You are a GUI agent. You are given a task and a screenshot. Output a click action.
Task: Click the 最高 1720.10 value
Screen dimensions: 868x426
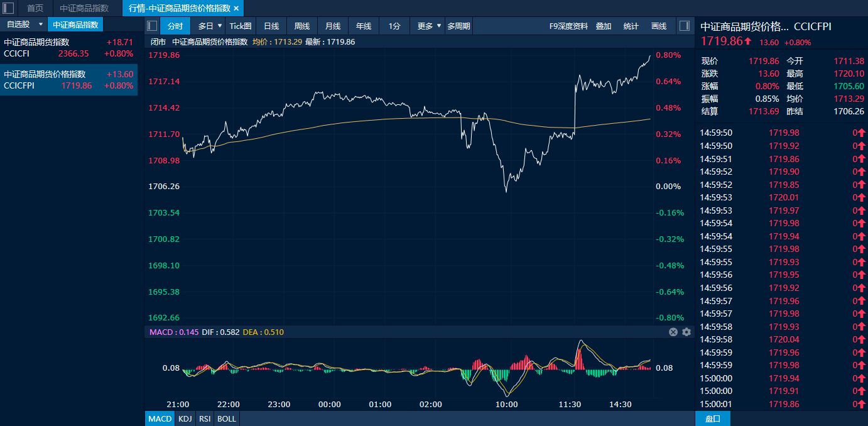click(x=849, y=74)
